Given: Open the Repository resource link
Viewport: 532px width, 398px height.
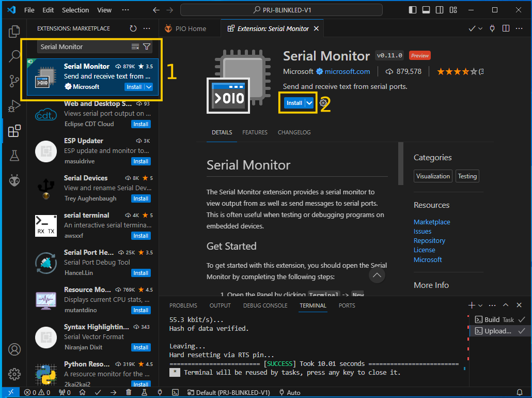Looking at the screenshot, I should [x=429, y=241].
